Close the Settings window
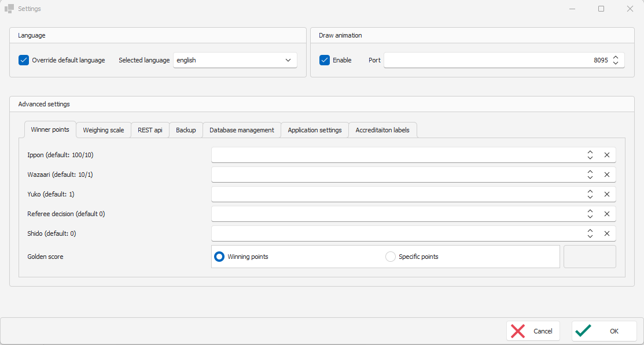The height and width of the screenshot is (345, 644). pyautogui.click(x=630, y=9)
